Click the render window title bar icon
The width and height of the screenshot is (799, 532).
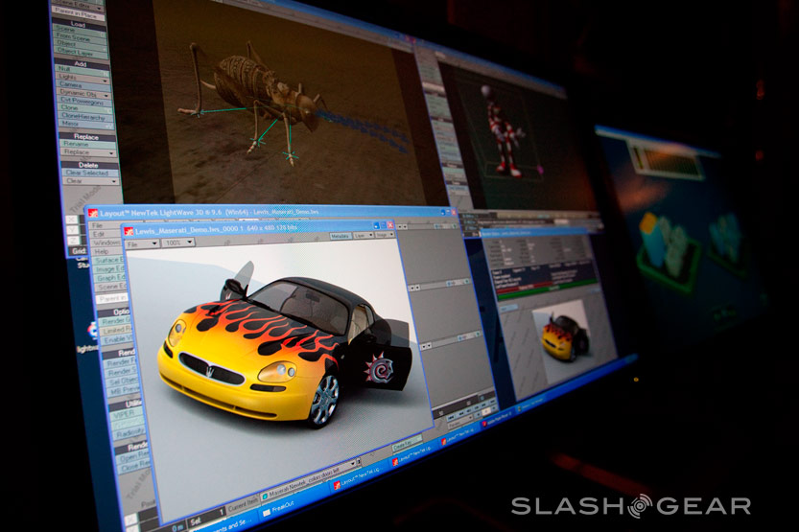(128, 231)
